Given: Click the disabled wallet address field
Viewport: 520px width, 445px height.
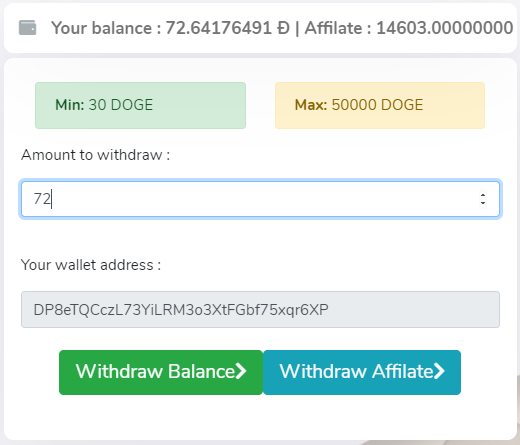Looking at the screenshot, I should coord(260,310).
